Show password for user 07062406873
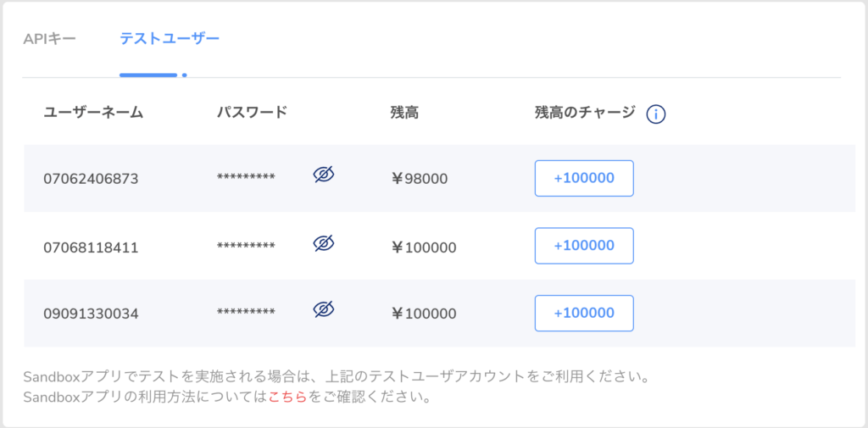Screen dimensions: 868x428 (x=324, y=175)
